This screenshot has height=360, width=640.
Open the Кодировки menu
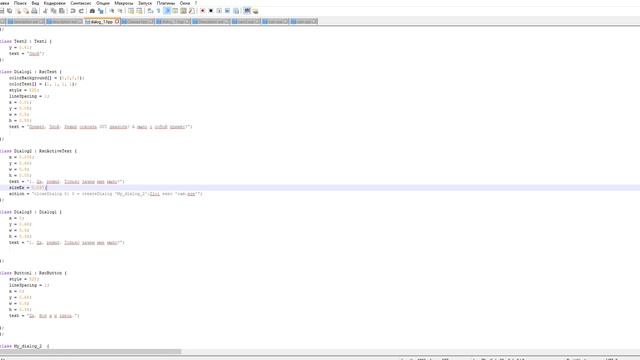click(x=54, y=3)
